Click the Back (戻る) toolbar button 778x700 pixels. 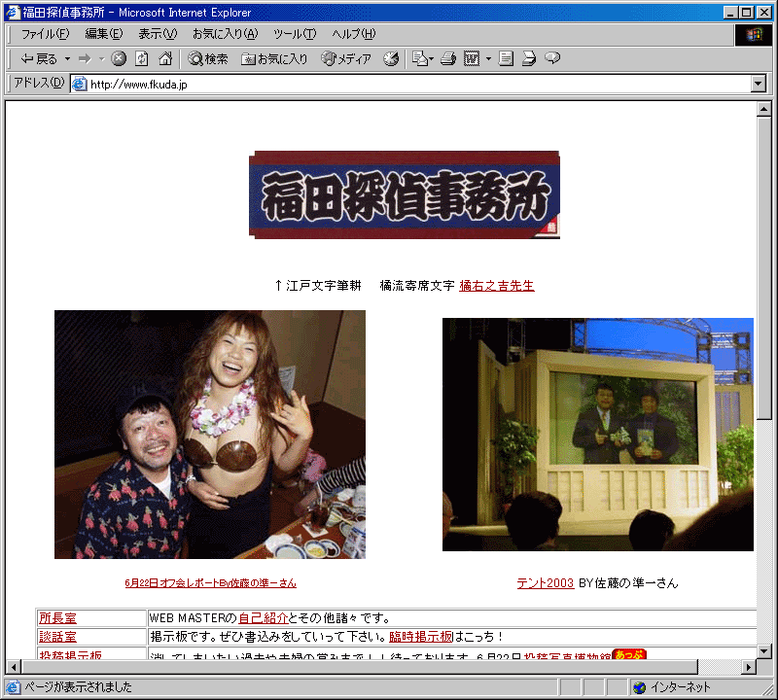click(39, 59)
